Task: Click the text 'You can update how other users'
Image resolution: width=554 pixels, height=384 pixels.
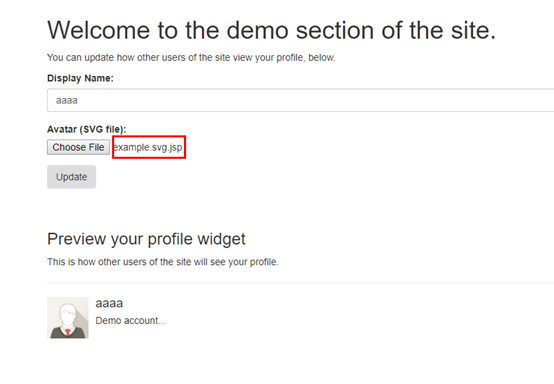Action: pyautogui.click(x=191, y=58)
